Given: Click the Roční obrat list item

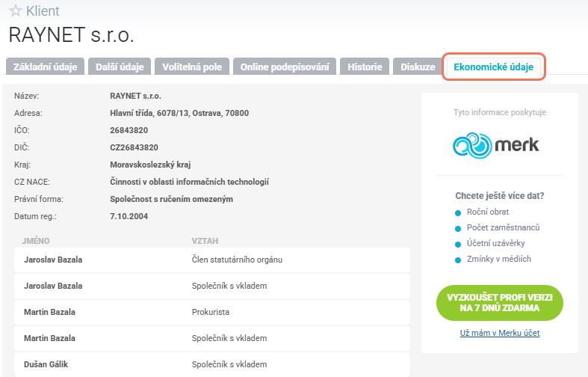Looking at the screenshot, I should coord(487,212).
